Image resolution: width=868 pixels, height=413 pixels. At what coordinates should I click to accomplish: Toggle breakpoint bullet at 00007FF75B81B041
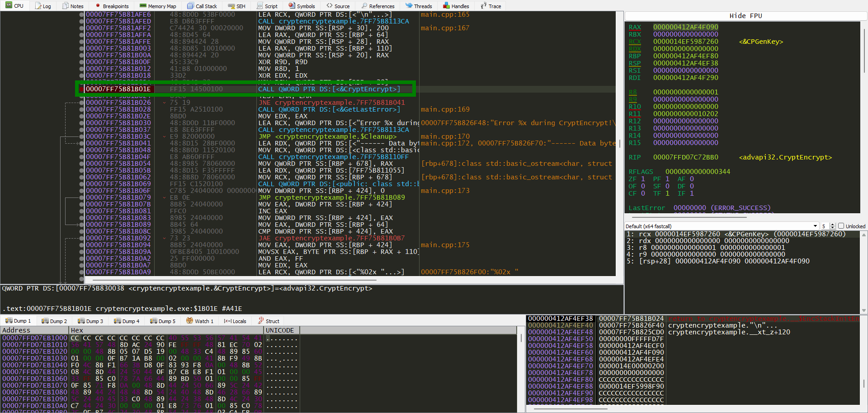click(x=82, y=143)
